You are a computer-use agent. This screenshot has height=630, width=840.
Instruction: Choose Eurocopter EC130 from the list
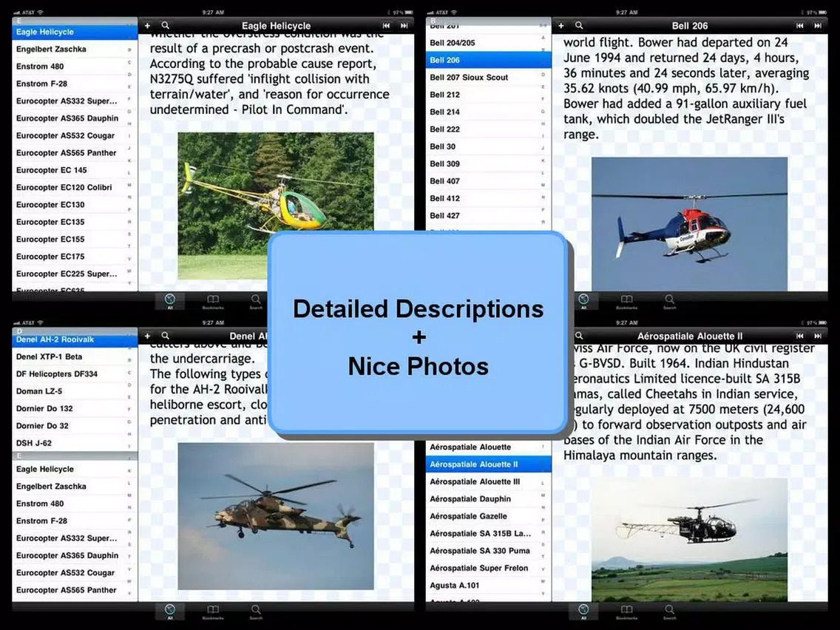pyautogui.click(x=75, y=205)
